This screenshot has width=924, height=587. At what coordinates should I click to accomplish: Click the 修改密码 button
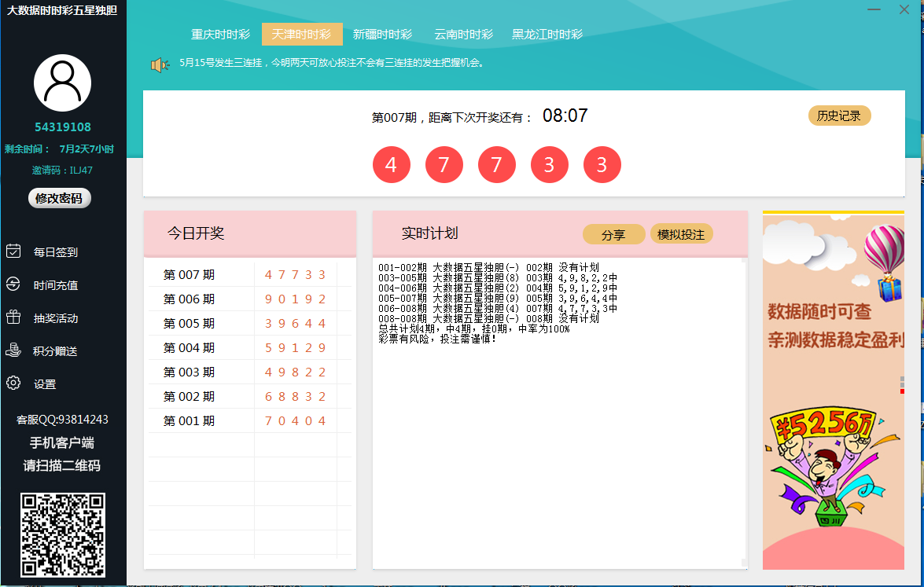coord(60,198)
